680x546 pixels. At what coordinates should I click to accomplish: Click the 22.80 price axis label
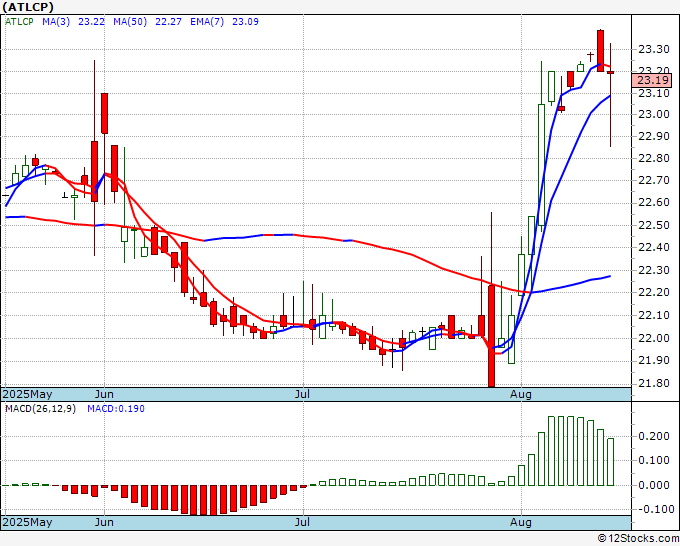(654, 158)
